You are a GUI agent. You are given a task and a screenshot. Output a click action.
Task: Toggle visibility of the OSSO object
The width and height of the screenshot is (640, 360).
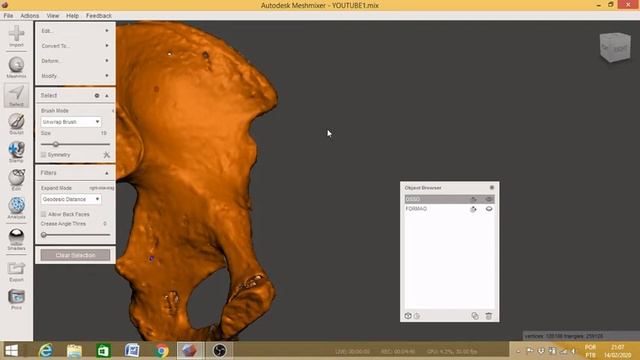pyautogui.click(x=489, y=199)
